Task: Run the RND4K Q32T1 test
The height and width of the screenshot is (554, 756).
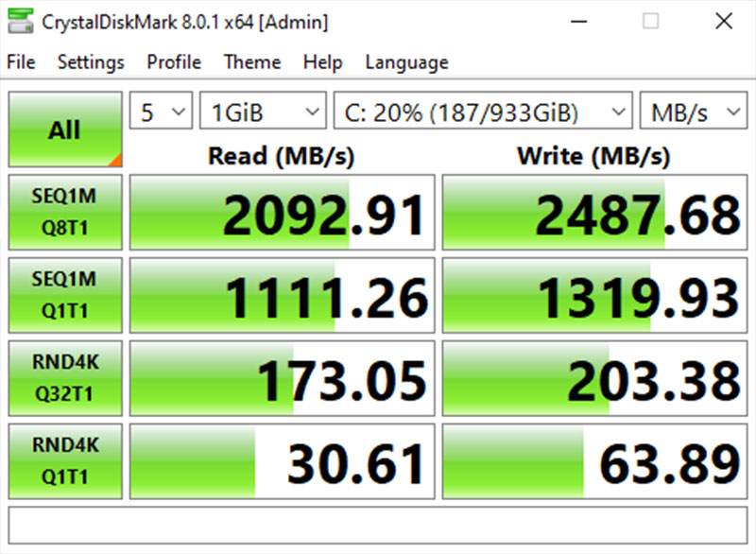Action: click(65, 378)
